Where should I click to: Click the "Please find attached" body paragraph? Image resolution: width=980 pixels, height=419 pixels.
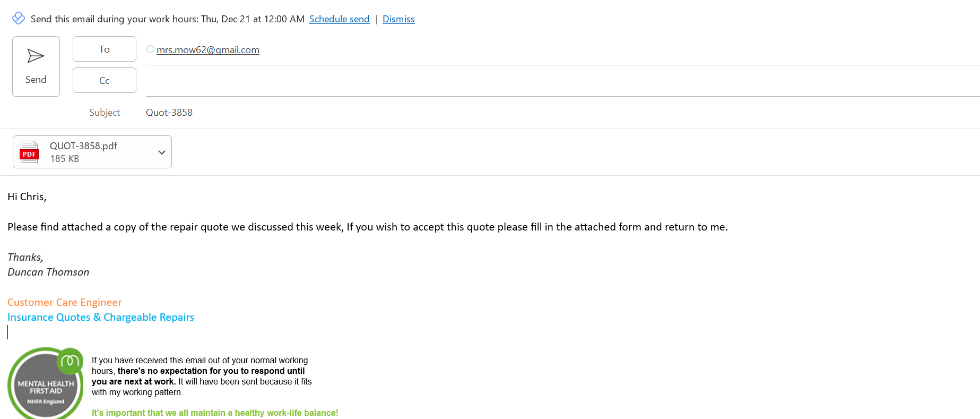point(367,227)
